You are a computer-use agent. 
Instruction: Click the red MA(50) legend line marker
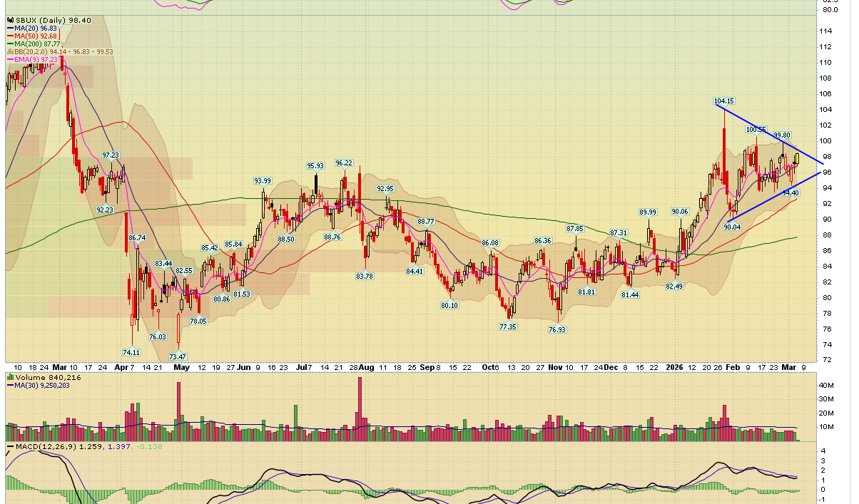click(10, 36)
